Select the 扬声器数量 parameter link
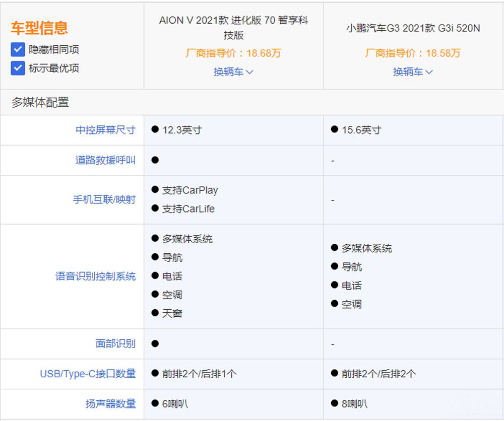 110,404
